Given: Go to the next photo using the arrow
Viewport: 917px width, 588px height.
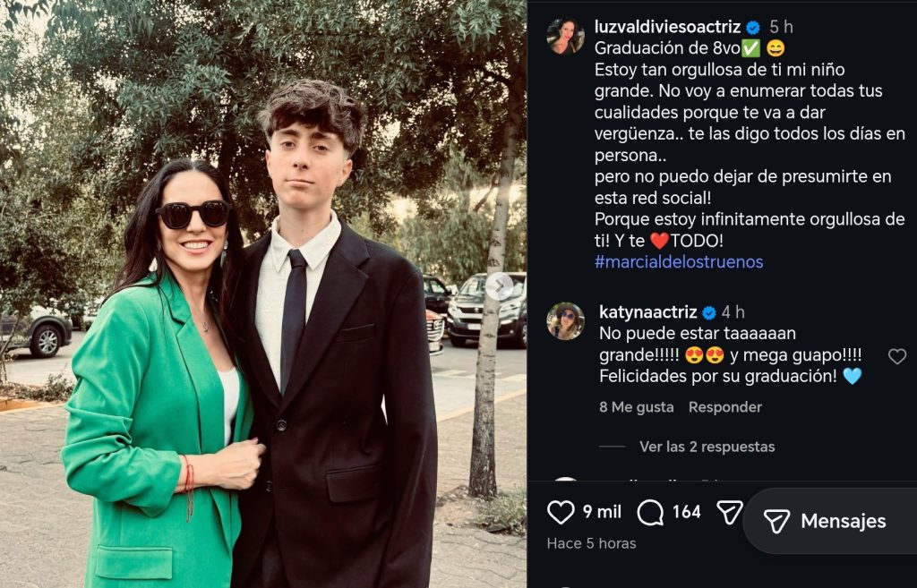Looking at the screenshot, I should click(500, 286).
